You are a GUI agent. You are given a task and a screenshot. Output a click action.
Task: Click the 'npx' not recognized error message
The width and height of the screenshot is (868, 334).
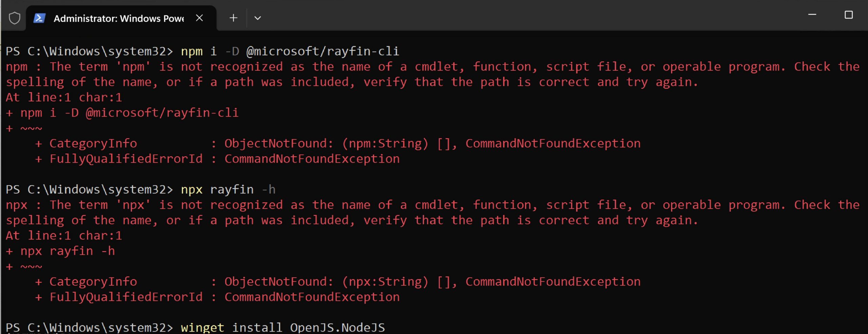[x=433, y=212]
